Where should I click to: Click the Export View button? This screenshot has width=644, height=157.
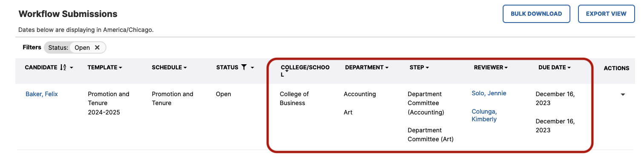click(x=606, y=14)
